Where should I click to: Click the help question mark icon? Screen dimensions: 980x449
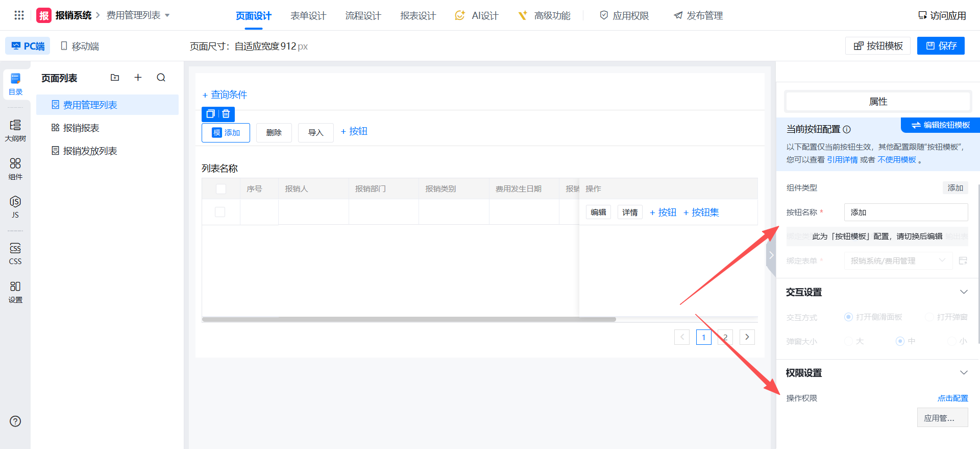click(15, 421)
